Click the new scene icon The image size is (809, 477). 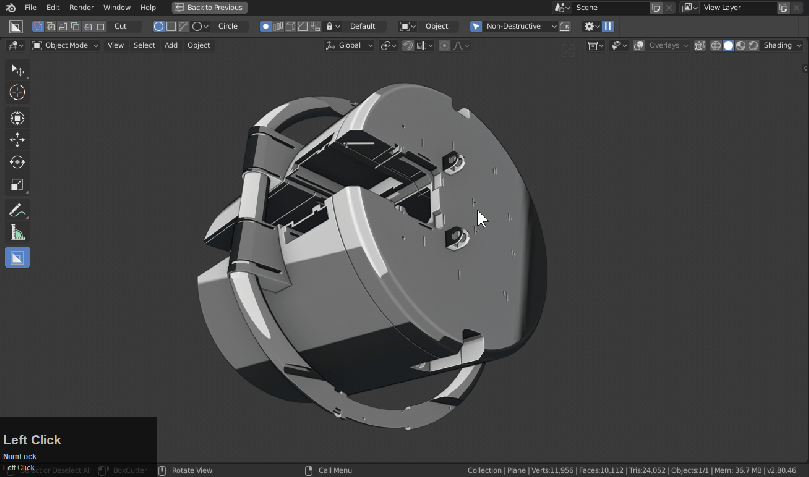(x=656, y=7)
